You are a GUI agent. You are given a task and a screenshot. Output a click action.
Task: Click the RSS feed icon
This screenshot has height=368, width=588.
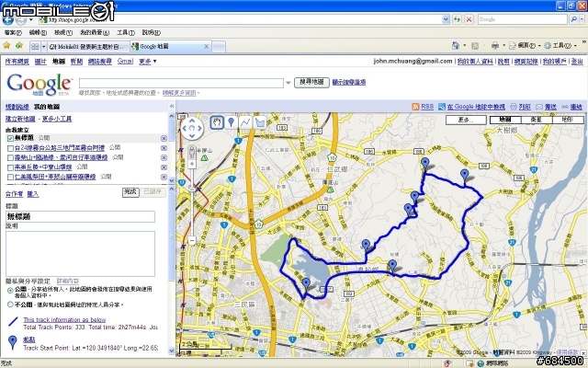tap(415, 107)
